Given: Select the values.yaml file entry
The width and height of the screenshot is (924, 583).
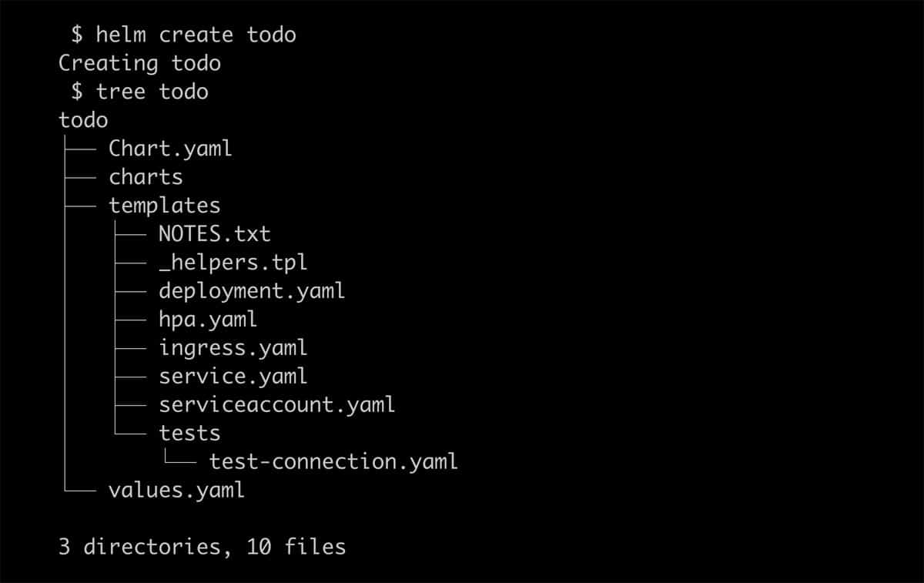Looking at the screenshot, I should point(176,490).
